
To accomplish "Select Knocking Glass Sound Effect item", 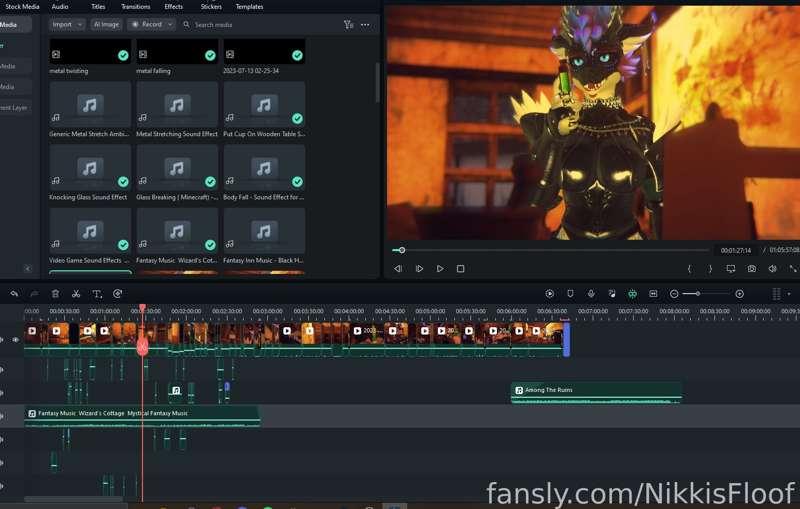I will coord(90,167).
